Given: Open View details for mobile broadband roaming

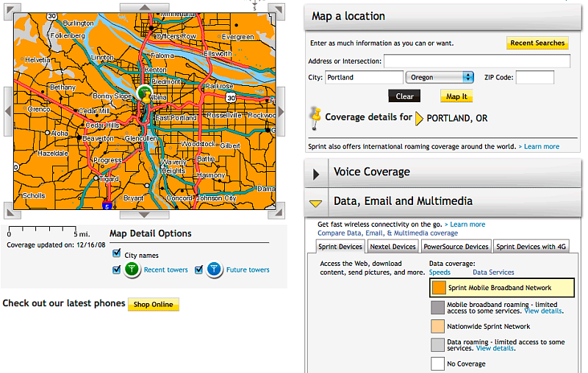Looking at the screenshot, I should click(x=543, y=311).
